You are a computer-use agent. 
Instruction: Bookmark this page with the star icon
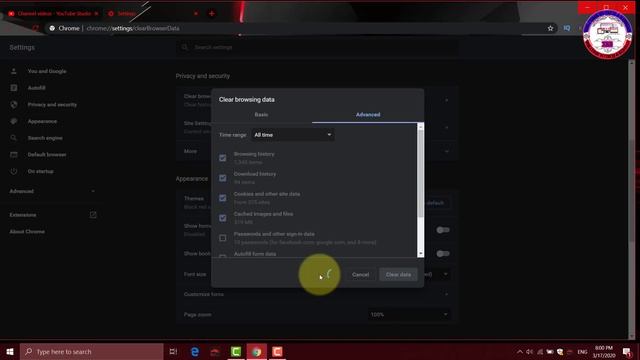pyautogui.click(x=550, y=28)
